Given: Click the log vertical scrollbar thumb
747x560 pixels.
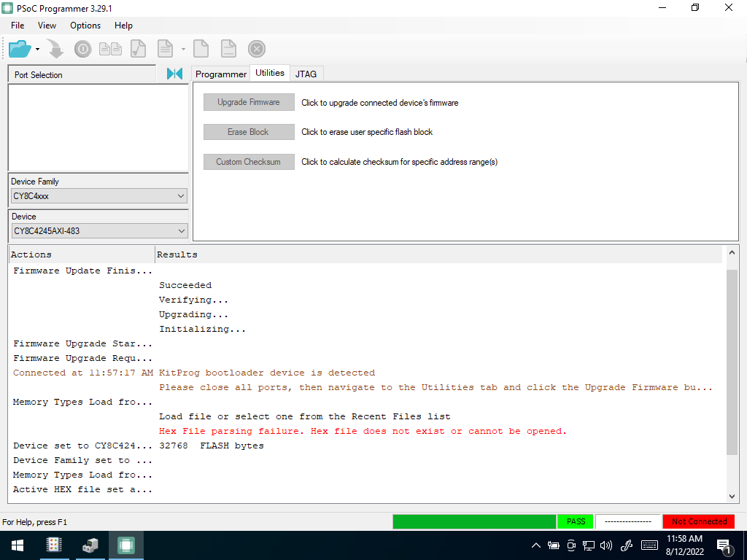Looking at the screenshot, I should 732,362.
